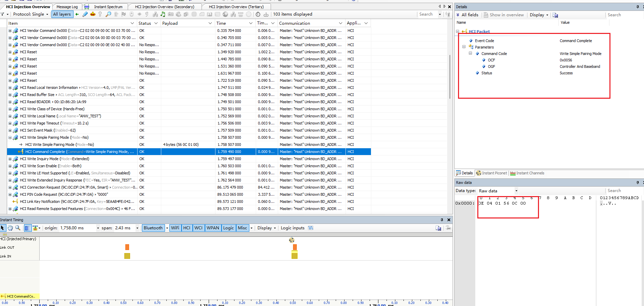Click the auto-scroll icon beside overview search
Image resolution: width=644 pixels, height=306 pixels.
(x=448, y=14)
